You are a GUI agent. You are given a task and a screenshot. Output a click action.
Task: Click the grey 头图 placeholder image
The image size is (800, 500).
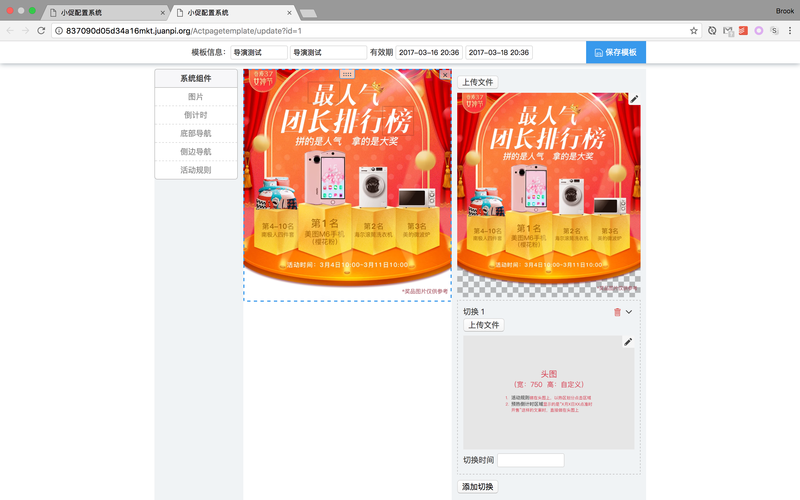click(x=548, y=392)
